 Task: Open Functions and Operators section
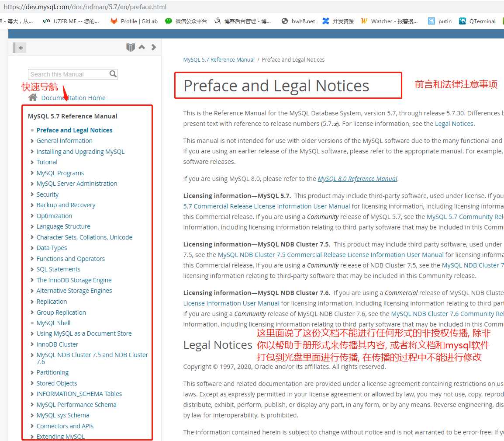(x=70, y=259)
